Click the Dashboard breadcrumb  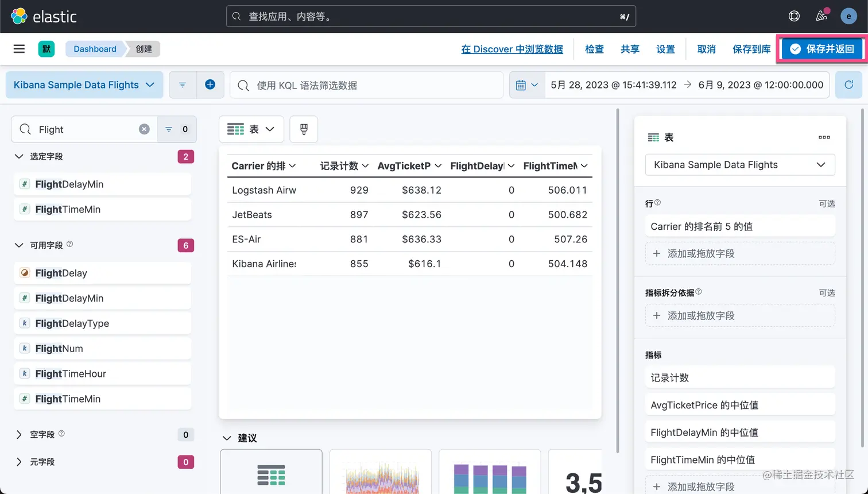(95, 49)
